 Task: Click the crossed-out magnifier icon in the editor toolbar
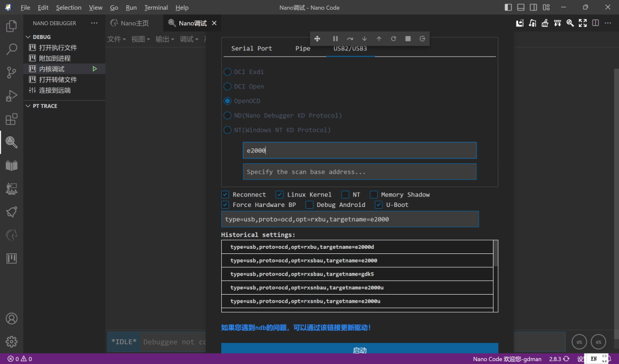tap(570, 24)
